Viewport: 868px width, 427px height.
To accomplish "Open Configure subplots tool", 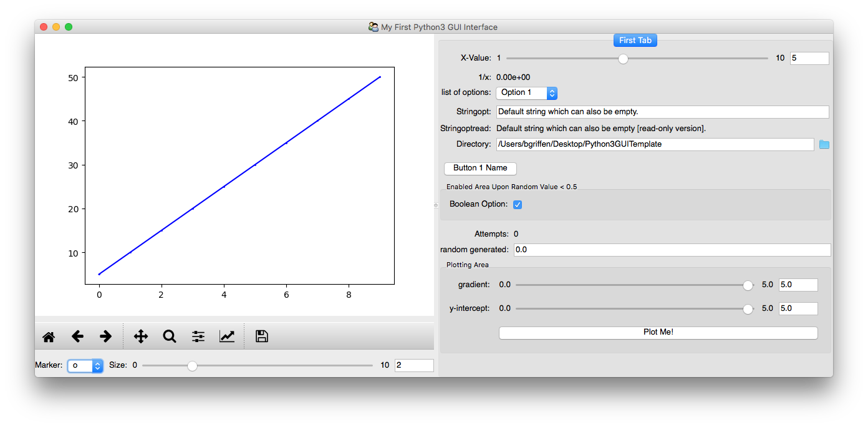I will point(198,336).
